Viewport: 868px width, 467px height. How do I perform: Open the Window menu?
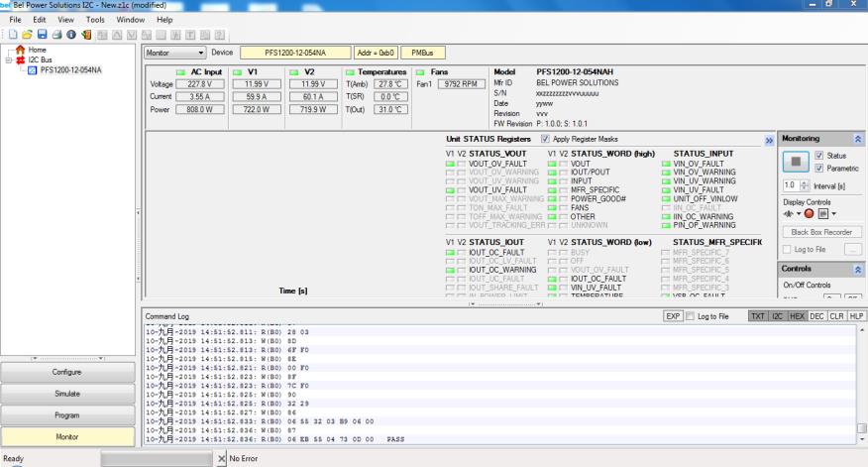click(130, 20)
